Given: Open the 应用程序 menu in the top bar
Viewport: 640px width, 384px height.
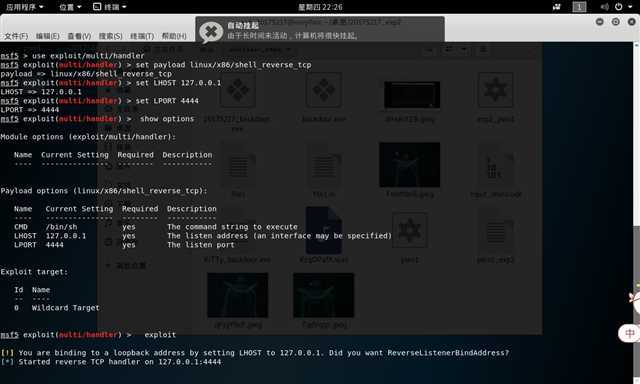Looking at the screenshot, I should point(24,7).
